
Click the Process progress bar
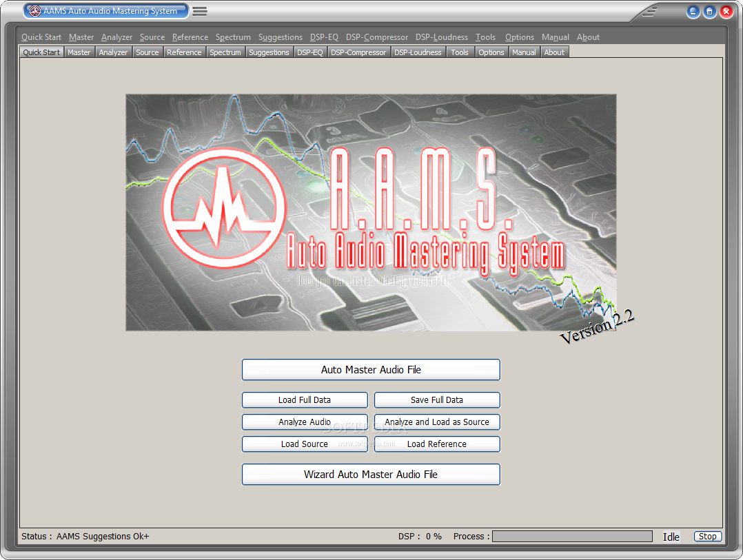(572, 536)
